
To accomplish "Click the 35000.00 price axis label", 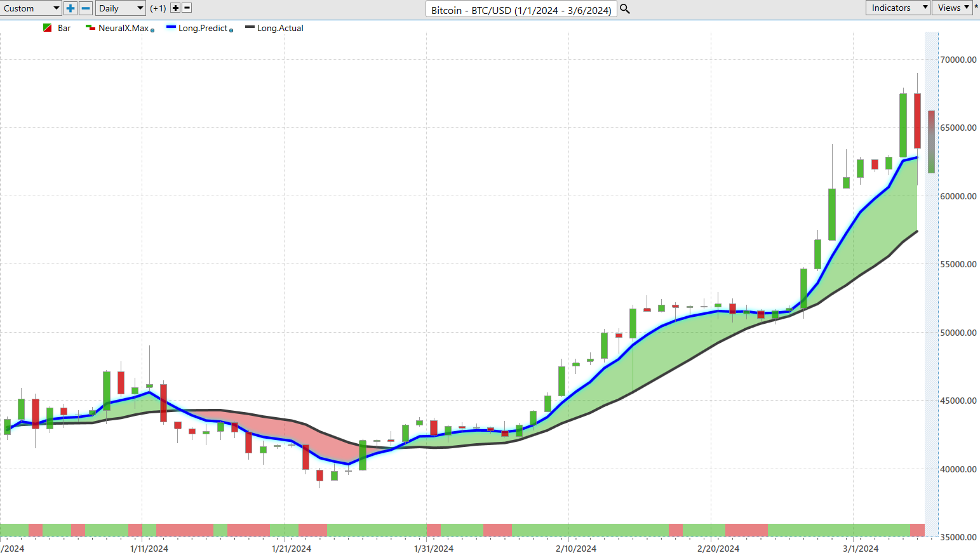I will [x=958, y=537].
